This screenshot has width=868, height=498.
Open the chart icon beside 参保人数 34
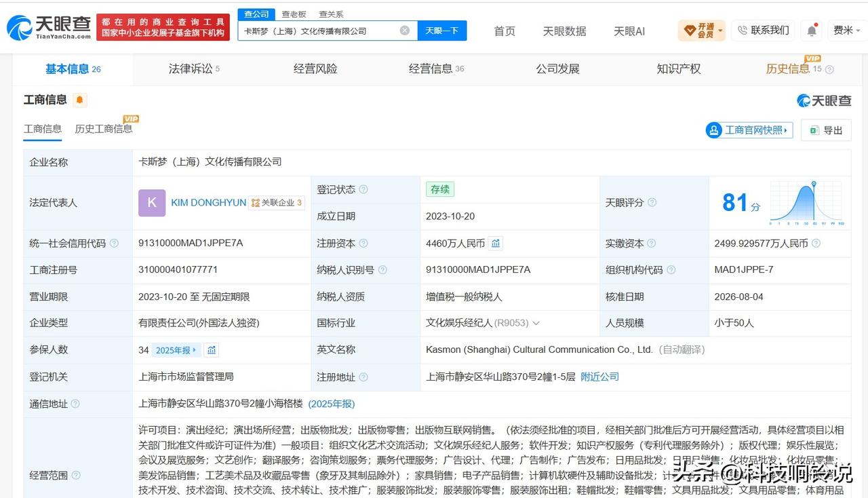[x=212, y=350]
